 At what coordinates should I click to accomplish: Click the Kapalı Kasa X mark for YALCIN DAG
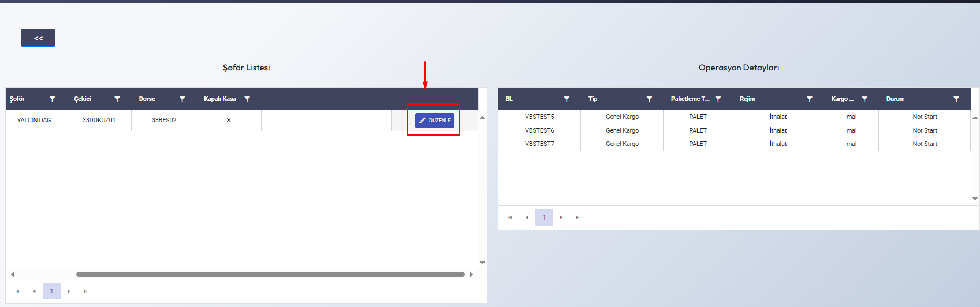point(229,121)
